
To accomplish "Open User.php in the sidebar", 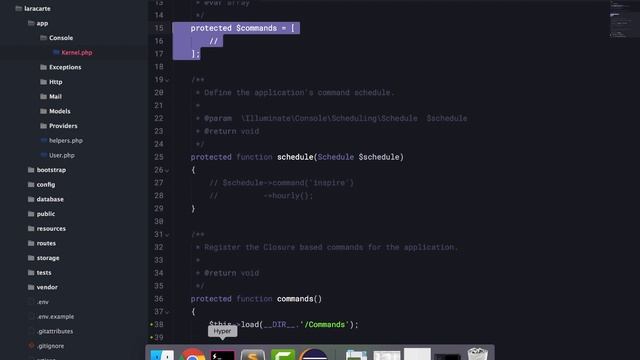I will point(62,155).
